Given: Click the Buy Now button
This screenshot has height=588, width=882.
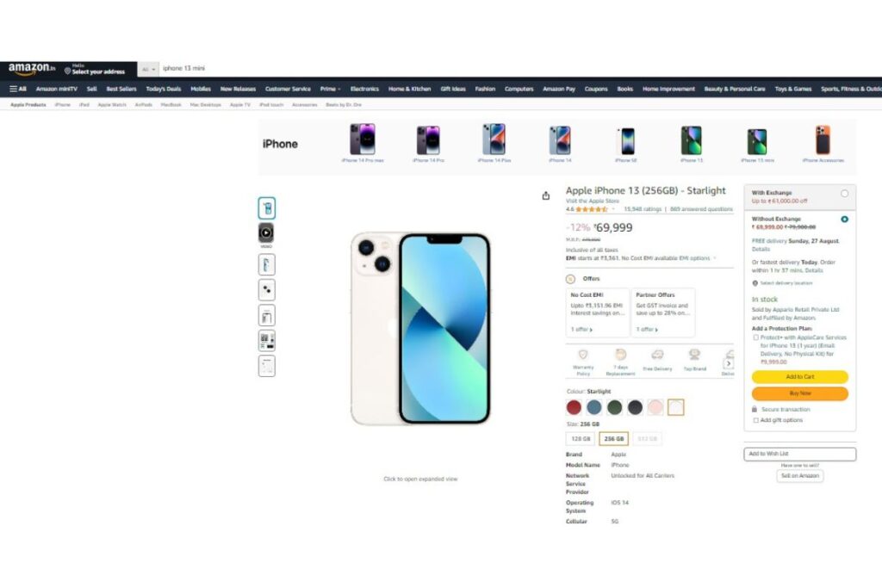Looking at the screenshot, I should tap(799, 393).
